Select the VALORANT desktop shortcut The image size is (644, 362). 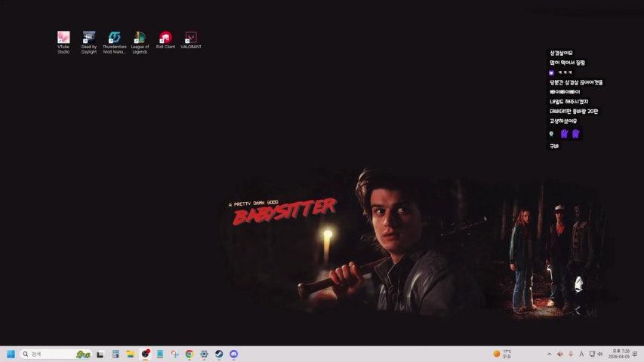tap(191, 38)
